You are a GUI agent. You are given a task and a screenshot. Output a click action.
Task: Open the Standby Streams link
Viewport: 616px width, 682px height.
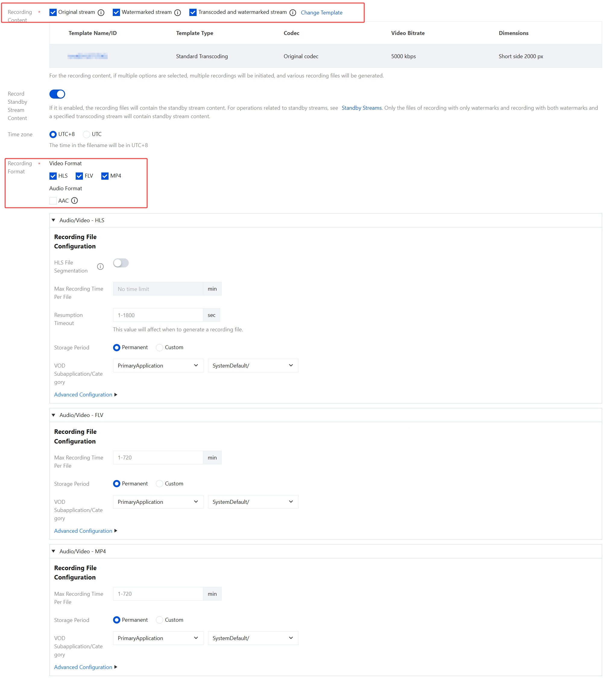pos(361,108)
